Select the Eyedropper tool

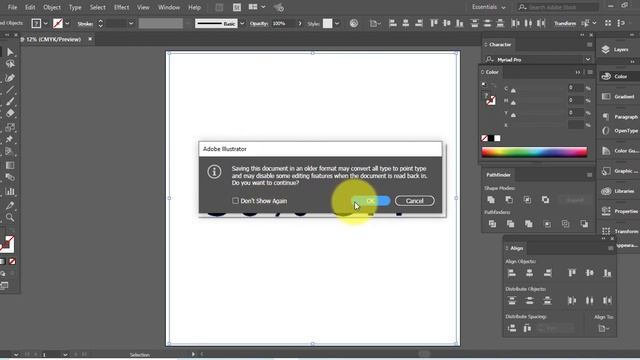point(10,205)
